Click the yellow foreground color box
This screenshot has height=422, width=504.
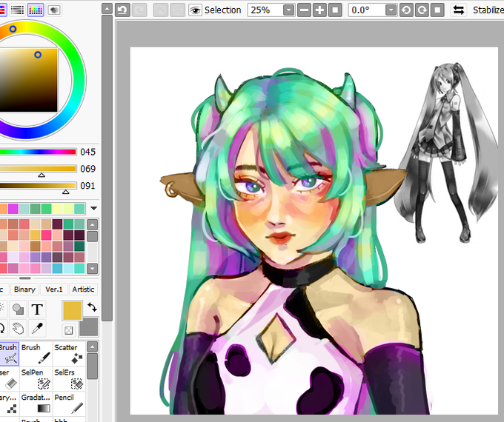(x=73, y=310)
